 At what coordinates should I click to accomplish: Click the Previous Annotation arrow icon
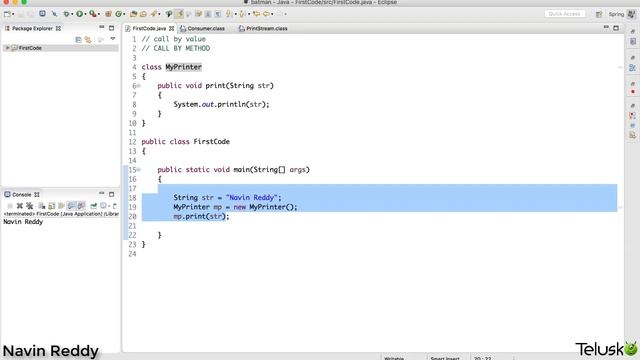coord(242,14)
